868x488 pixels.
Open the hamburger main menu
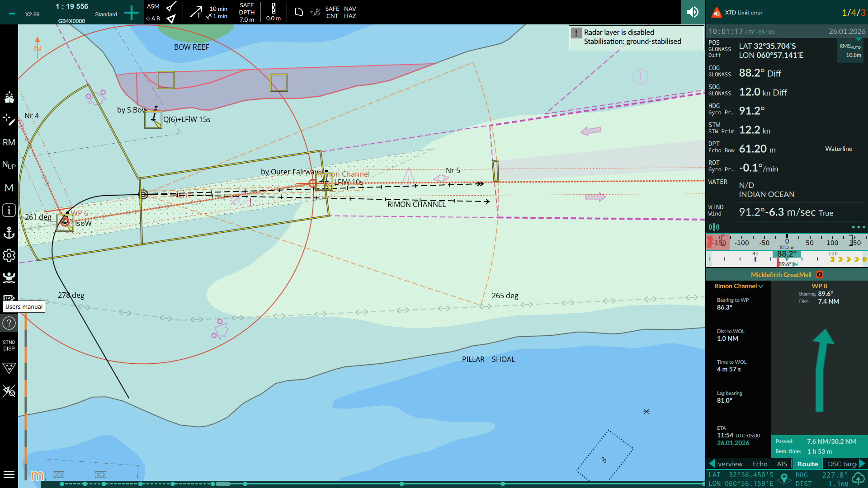click(9, 474)
